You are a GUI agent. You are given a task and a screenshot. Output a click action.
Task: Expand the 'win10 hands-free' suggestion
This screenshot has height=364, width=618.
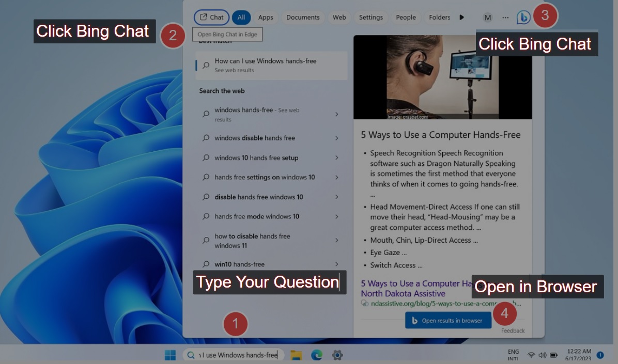[337, 264]
